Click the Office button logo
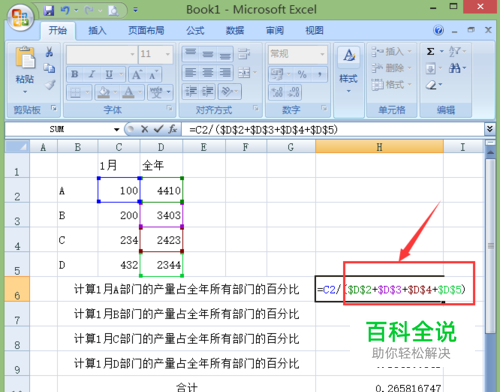Image resolution: width=500 pixels, height=392 pixels. pyautogui.click(x=20, y=17)
